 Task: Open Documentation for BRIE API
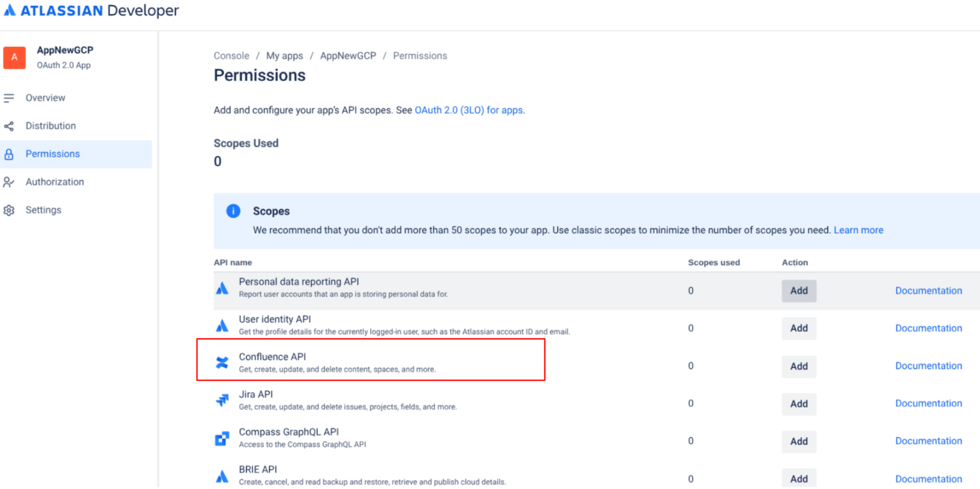929,479
